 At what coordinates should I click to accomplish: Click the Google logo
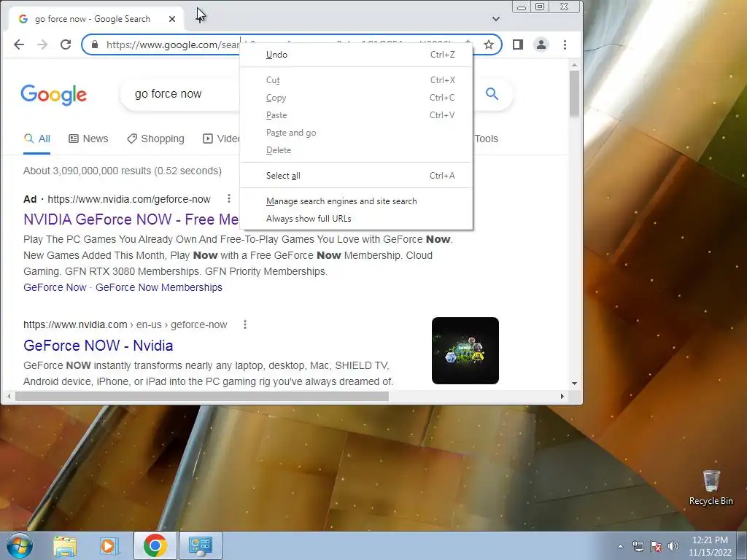click(x=53, y=95)
